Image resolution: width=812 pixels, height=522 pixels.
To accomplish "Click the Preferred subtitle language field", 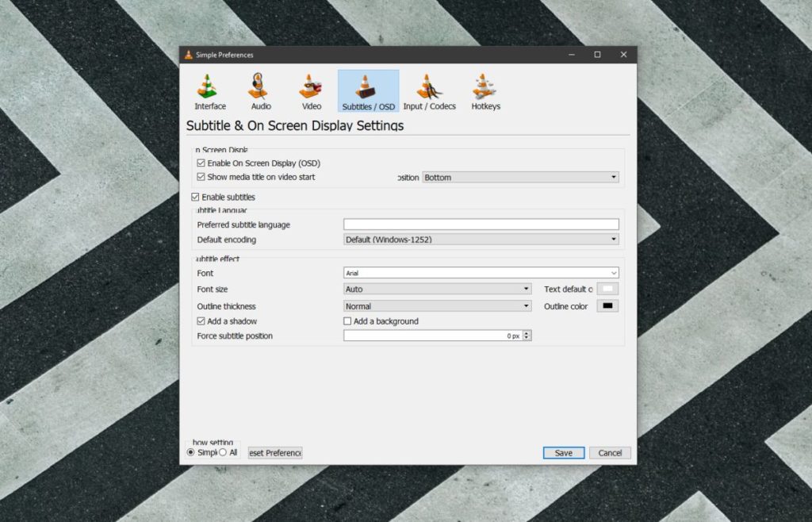I will 480,224.
